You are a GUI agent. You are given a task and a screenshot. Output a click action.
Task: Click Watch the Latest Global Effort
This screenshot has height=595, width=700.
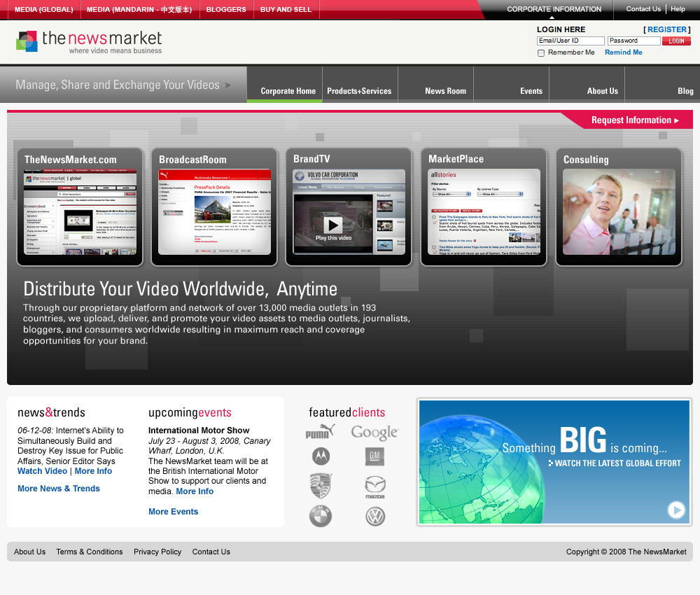pos(615,463)
